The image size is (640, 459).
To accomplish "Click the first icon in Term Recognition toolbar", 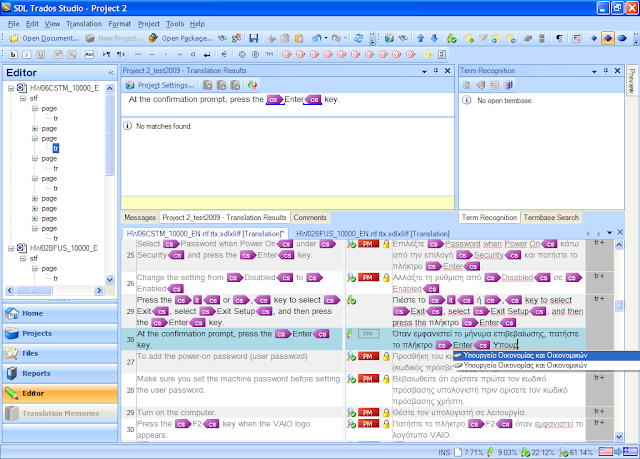I will pos(467,85).
